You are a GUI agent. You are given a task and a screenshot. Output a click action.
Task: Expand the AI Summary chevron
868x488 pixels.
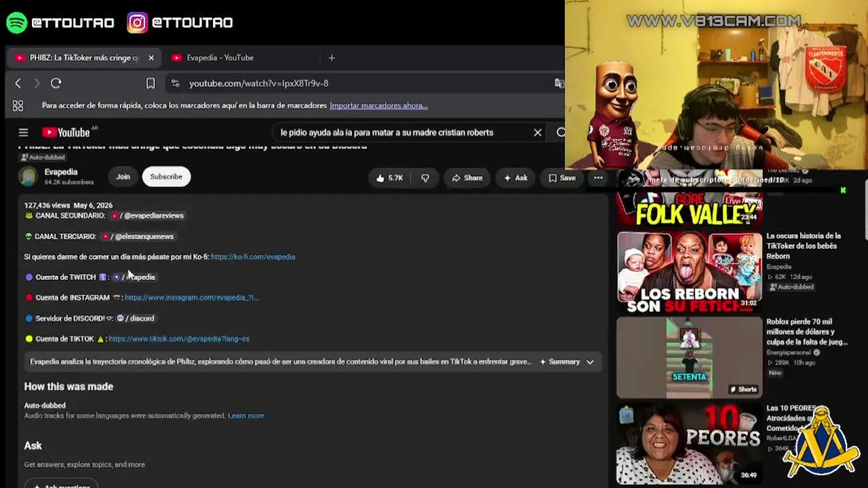pos(590,362)
